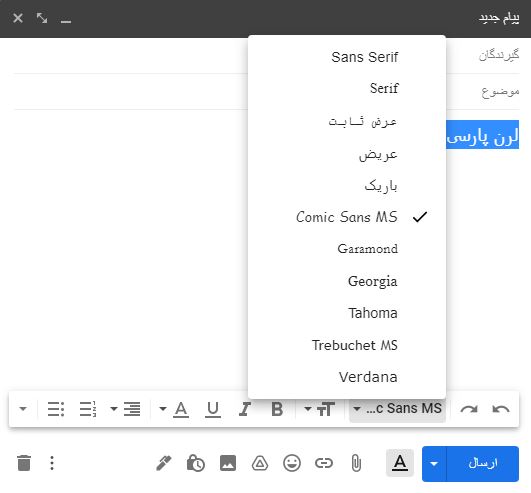The image size is (531, 493).
Task: Toggle the formatting options bar
Action: tap(400, 463)
